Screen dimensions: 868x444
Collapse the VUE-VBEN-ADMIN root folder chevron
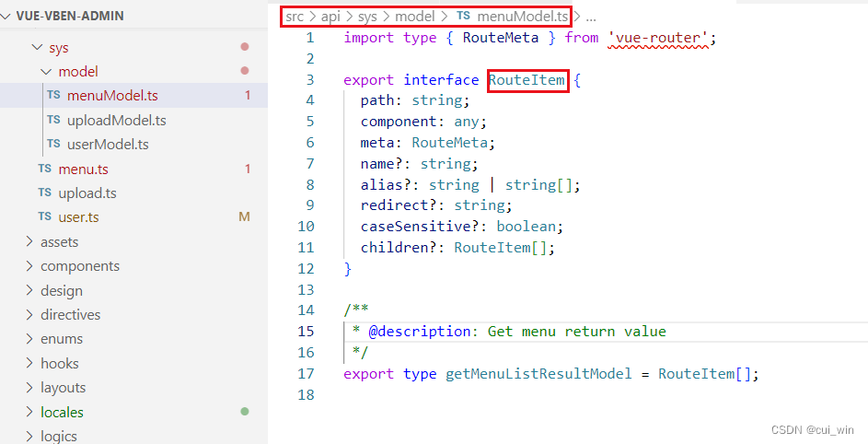(6, 16)
